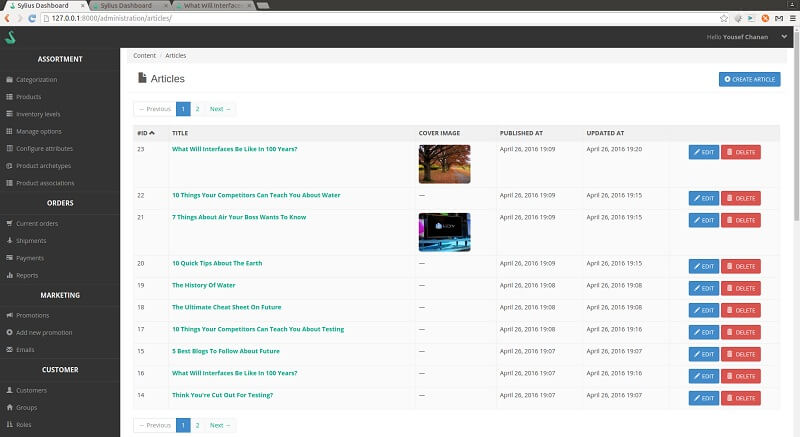This screenshot has height=437, width=800.
Task: Go to page 2 in top pagination
Action: tap(197, 109)
